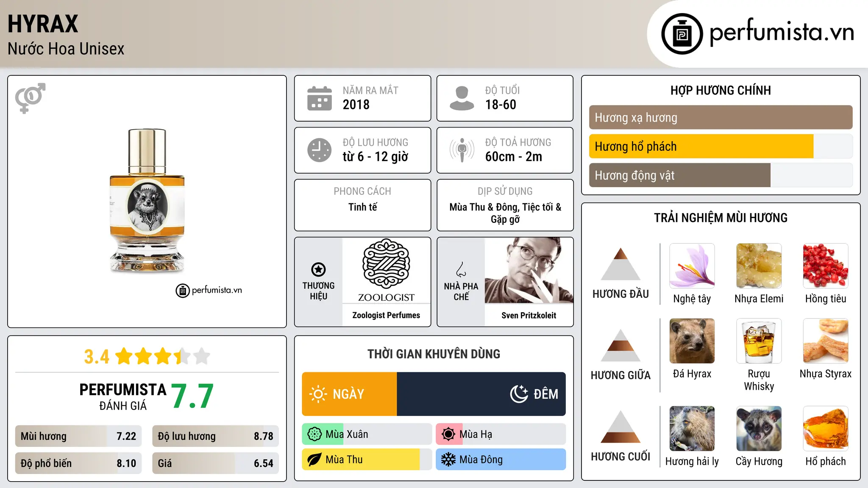868x488 pixels.
Task: Click the Trải nghiệm mùi hương heading
Action: 721,218
